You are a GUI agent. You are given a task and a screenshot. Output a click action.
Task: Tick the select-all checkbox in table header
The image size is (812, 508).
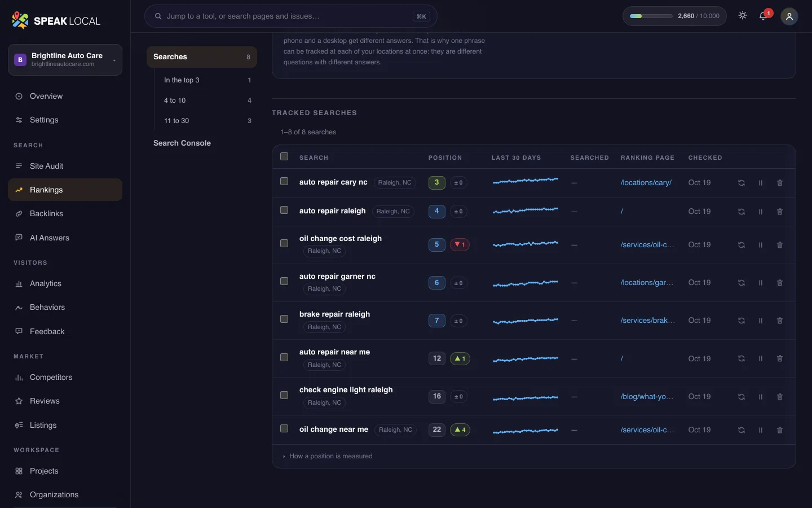pos(284,156)
